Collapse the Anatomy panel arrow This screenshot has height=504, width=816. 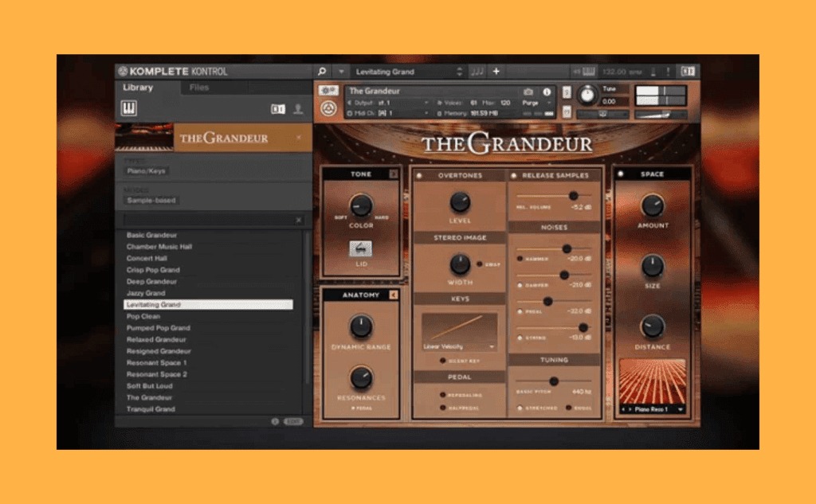tap(393, 295)
